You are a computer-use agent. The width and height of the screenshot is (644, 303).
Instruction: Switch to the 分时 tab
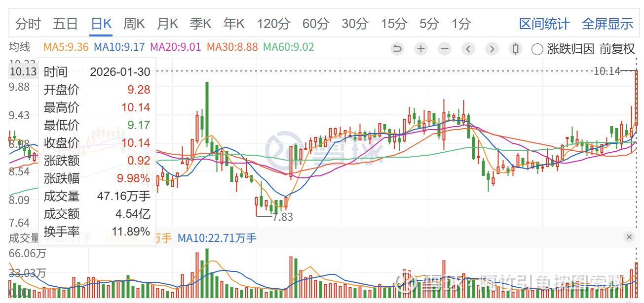pyautogui.click(x=28, y=24)
